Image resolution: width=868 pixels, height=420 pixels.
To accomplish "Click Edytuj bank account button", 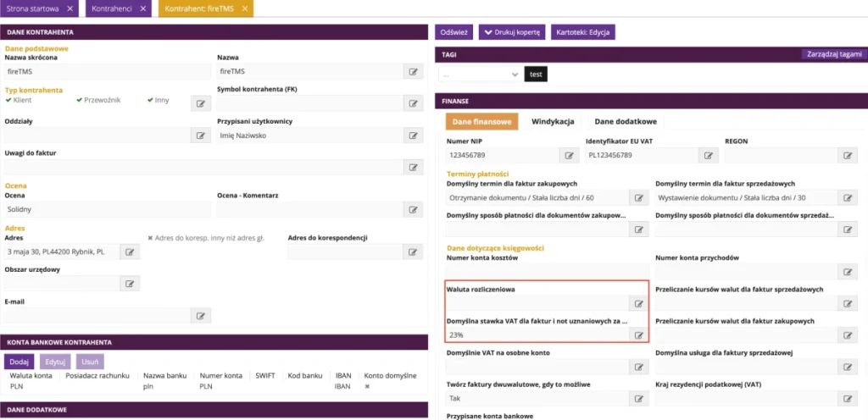I will pyautogui.click(x=55, y=362).
